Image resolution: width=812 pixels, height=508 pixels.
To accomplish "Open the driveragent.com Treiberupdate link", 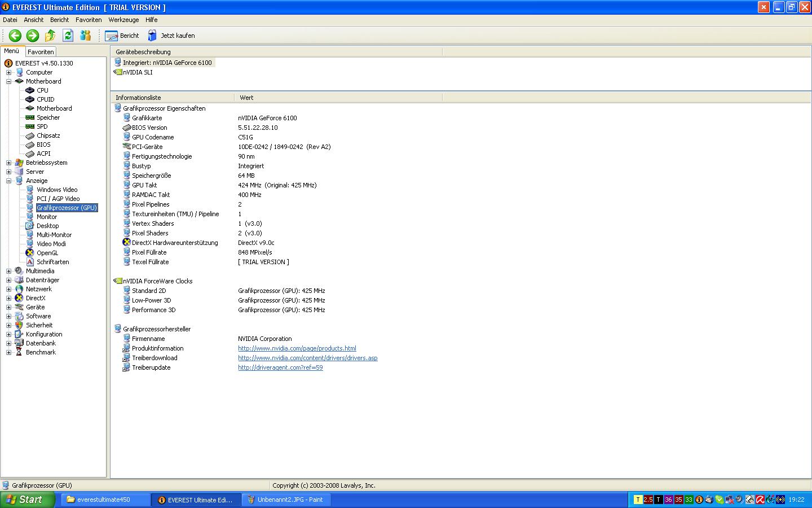I will click(280, 367).
